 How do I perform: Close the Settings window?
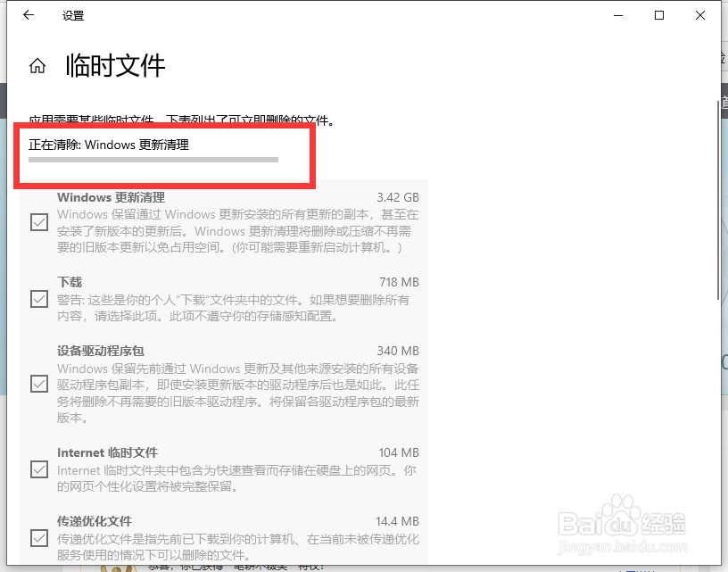pyautogui.click(x=700, y=15)
